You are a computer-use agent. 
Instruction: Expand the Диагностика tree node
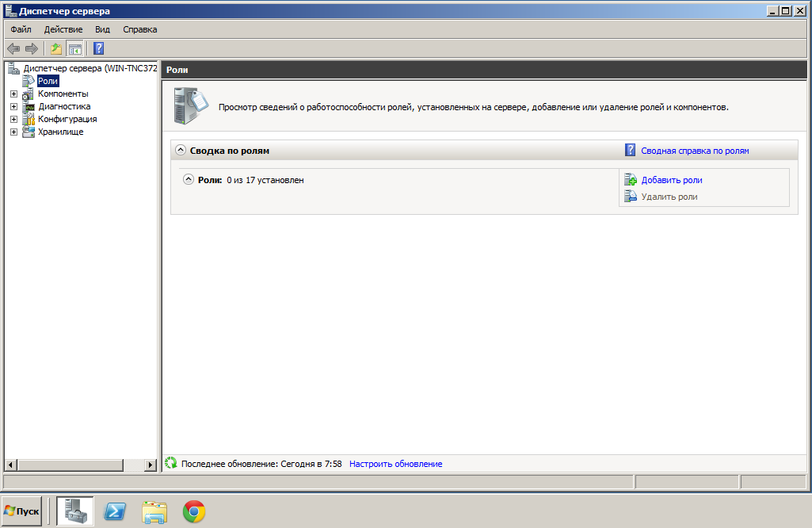(x=13, y=106)
